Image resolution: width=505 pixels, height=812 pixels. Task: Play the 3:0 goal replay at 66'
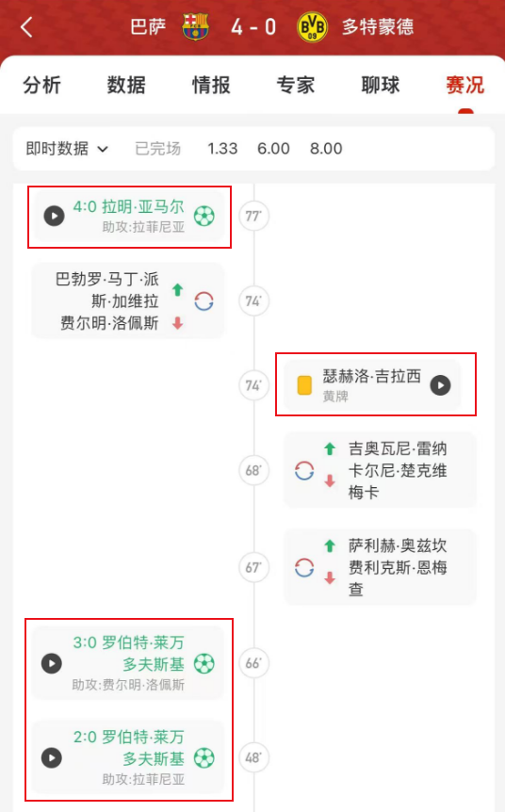52,663
